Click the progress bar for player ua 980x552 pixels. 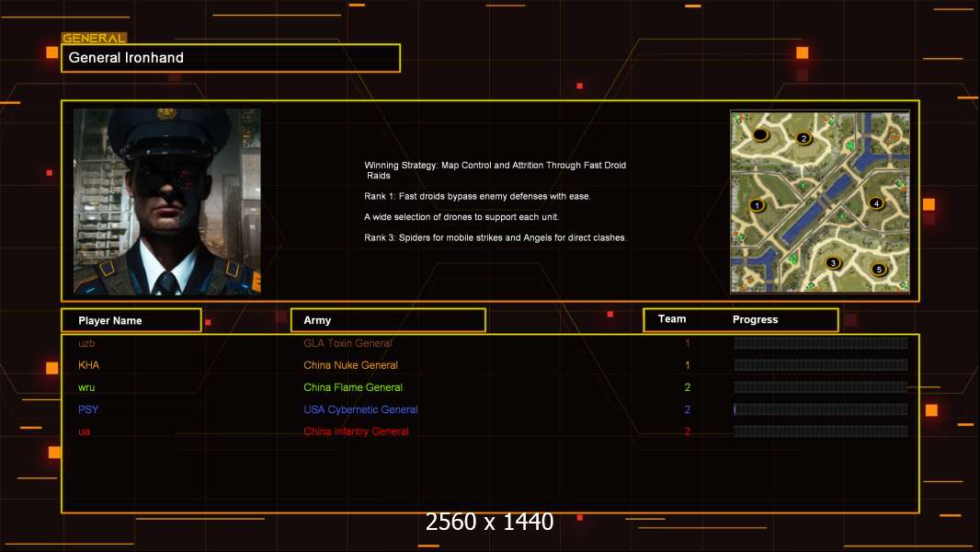(x=821, y=431)
